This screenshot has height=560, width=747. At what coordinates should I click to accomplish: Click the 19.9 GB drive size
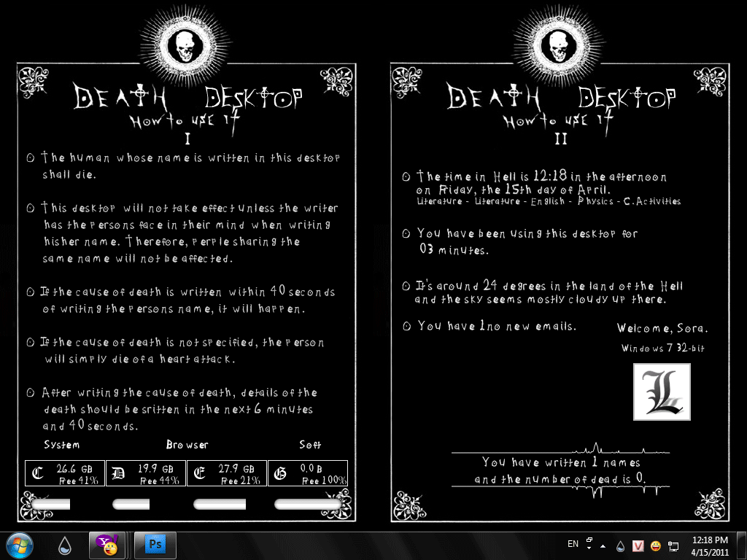[x=156, y=469]
